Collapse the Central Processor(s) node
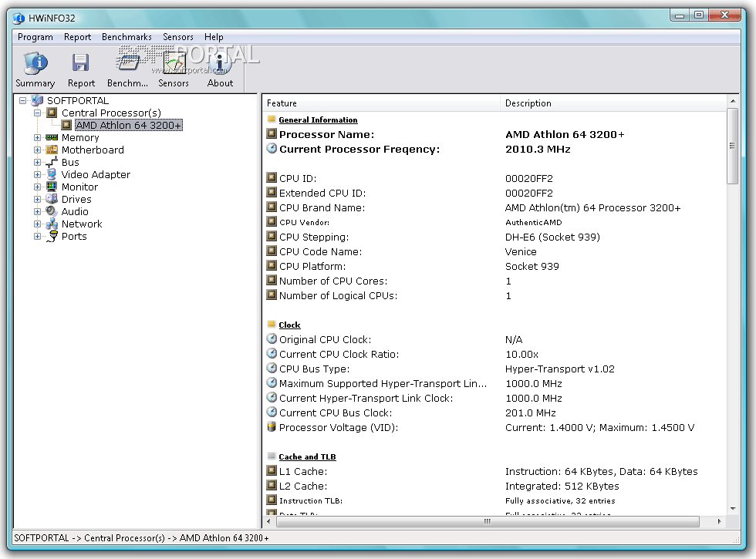Image resolution: width=756 pixels, height=559 pixels. point(37,113)
